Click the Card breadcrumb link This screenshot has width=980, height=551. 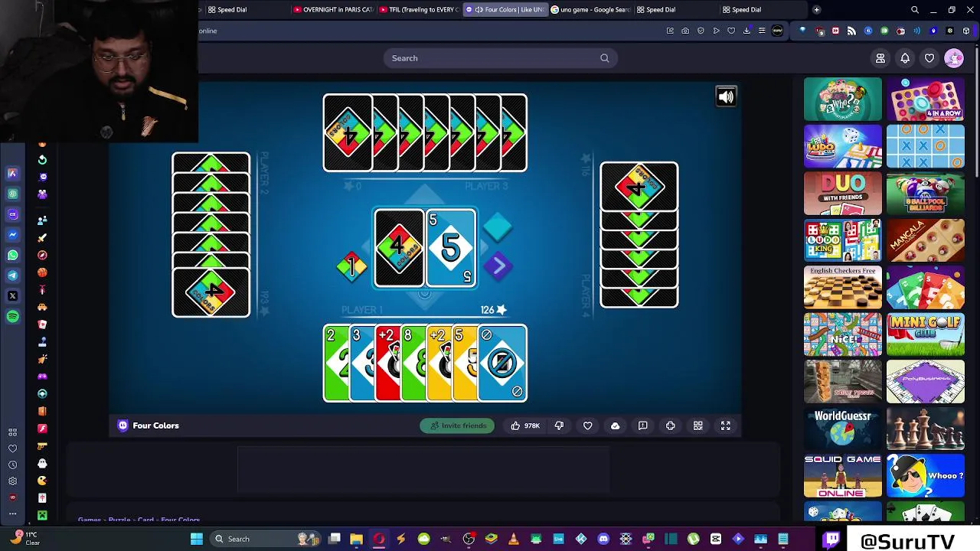pos(145,520)
